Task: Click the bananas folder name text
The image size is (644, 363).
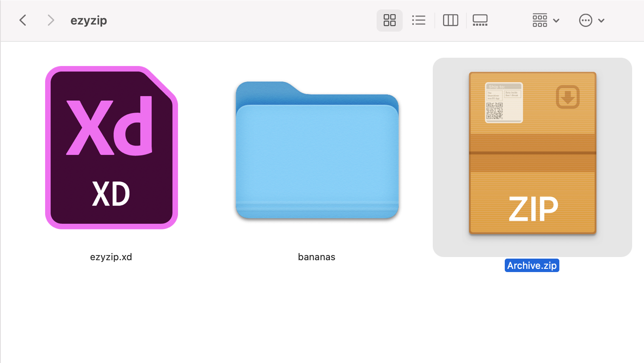Action: pyautogui.click(x=316, y=257)
